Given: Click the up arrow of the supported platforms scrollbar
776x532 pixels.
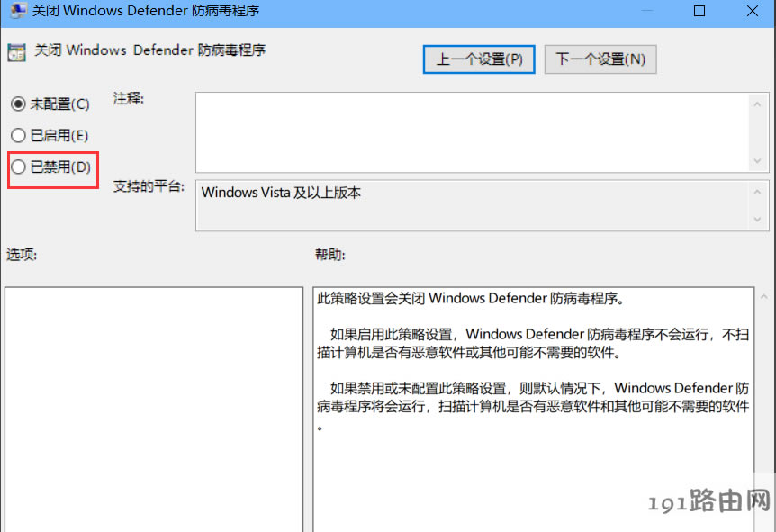Looking at the screenshot, I should (757, 192).
